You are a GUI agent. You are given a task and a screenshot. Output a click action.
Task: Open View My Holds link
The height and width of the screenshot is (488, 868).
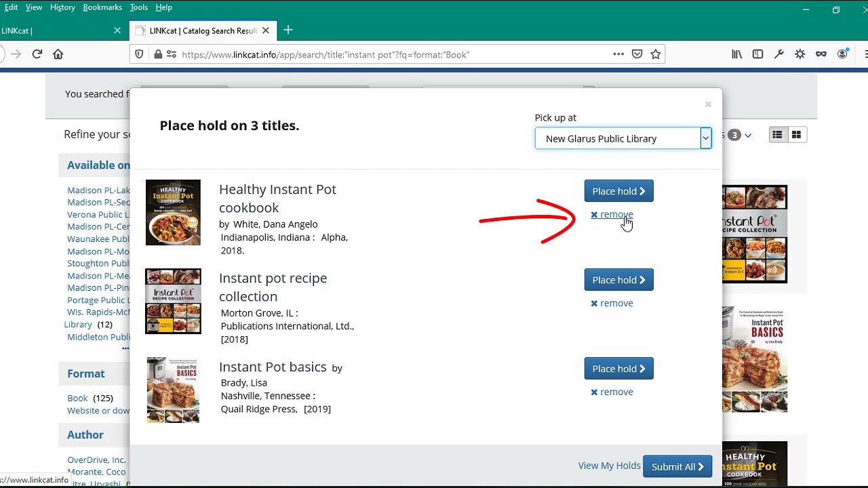pos(609,466)
